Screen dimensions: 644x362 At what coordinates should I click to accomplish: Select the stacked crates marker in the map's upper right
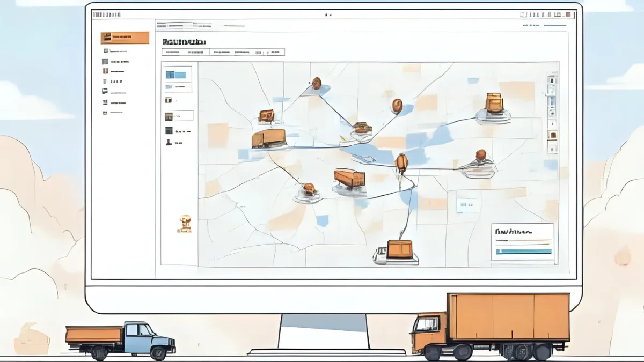coord(494,102)
